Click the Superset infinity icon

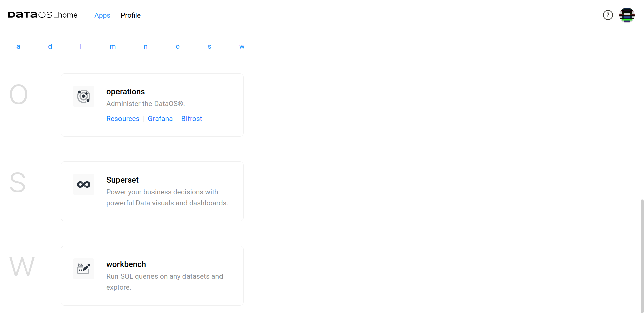tap(83, 185)
